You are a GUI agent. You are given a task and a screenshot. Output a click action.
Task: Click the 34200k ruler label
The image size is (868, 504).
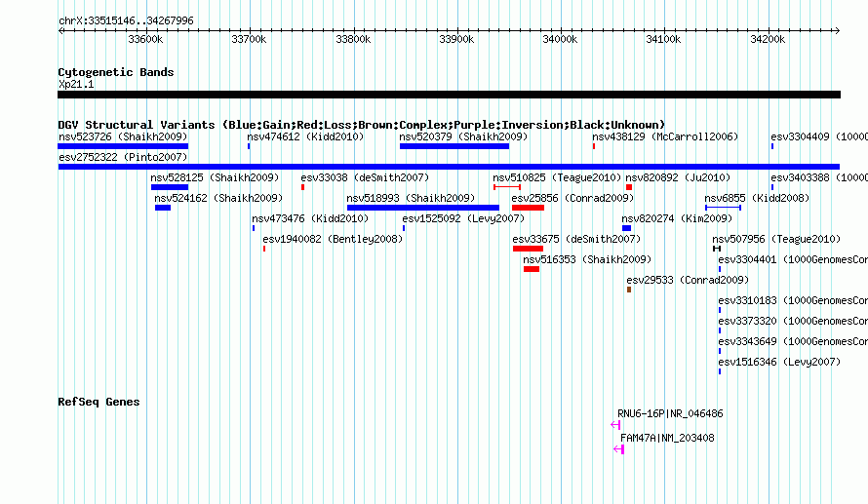click(768, 39)
